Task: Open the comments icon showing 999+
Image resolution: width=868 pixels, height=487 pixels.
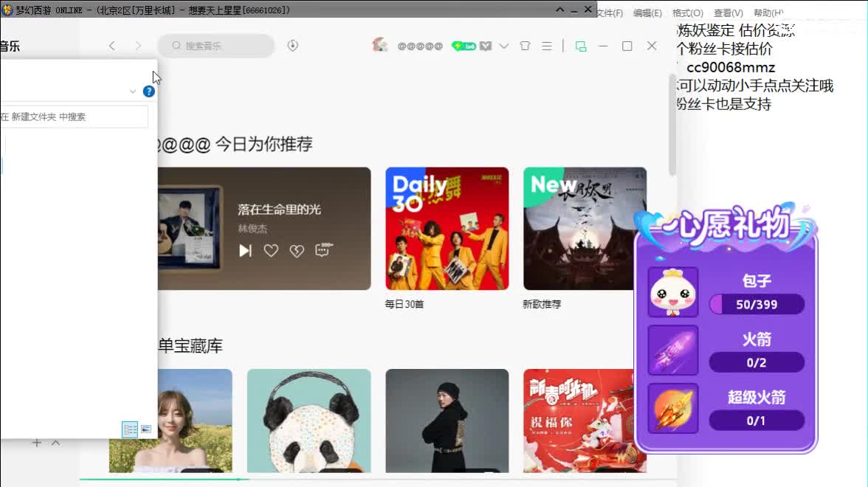Action: 323,250
